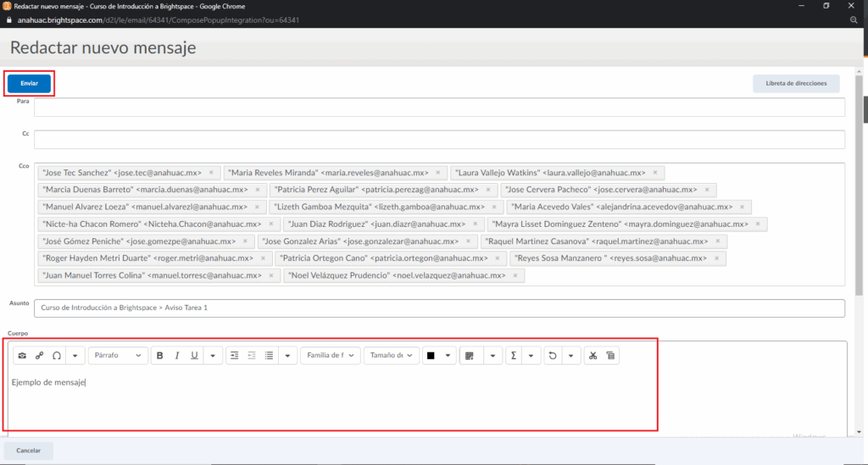
Task: Open the Párrafo format dropdown
Action: 118,356
